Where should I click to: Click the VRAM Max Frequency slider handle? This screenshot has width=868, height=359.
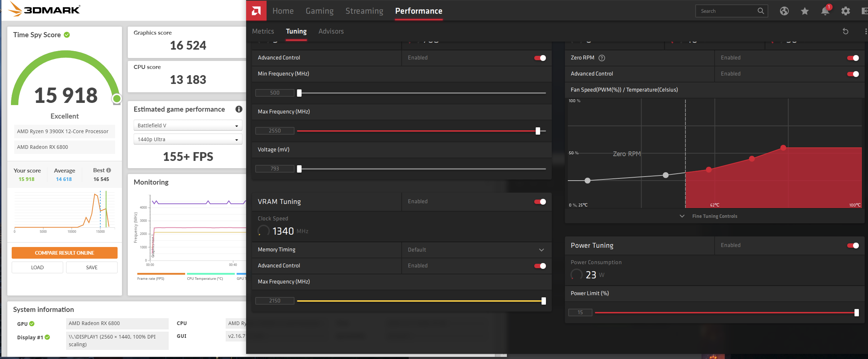(544, 301)
